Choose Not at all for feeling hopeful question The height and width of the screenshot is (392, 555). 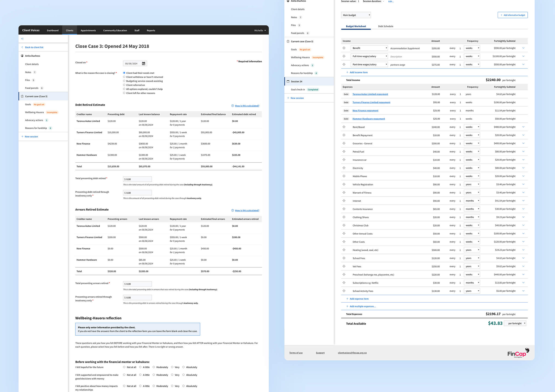click(x=124, y=367)
